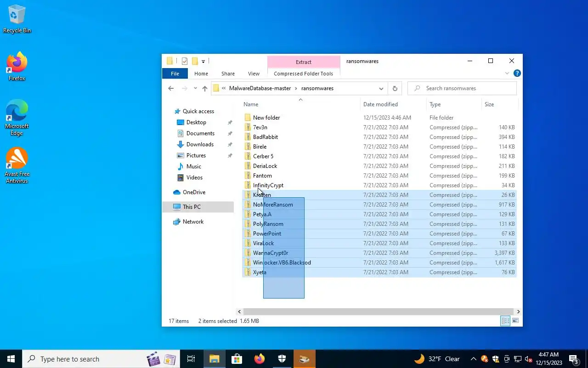Open Videos in the navigation pane
This screenshot has height=368, width=588.
click(194, 178)
